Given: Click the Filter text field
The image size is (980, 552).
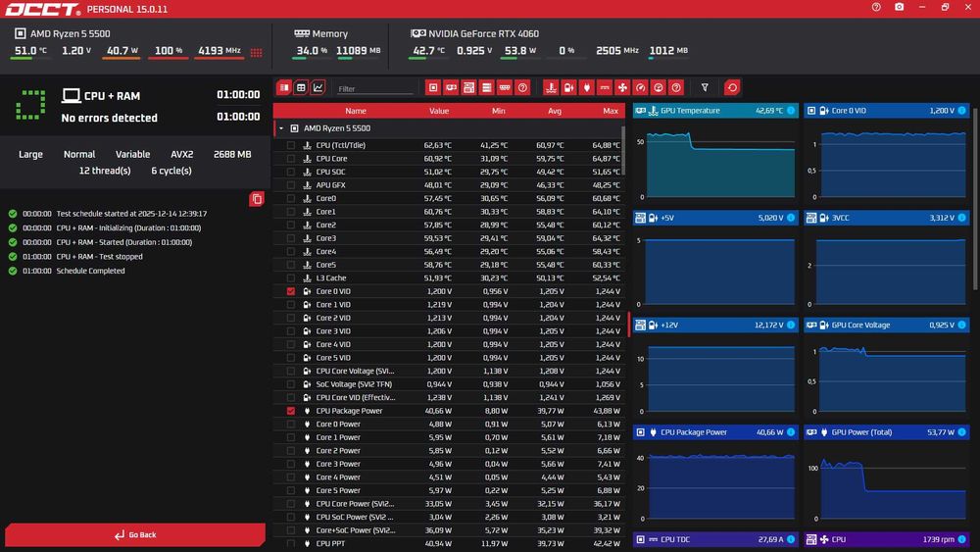Looking at the screenshot, I should click(375, 89).
